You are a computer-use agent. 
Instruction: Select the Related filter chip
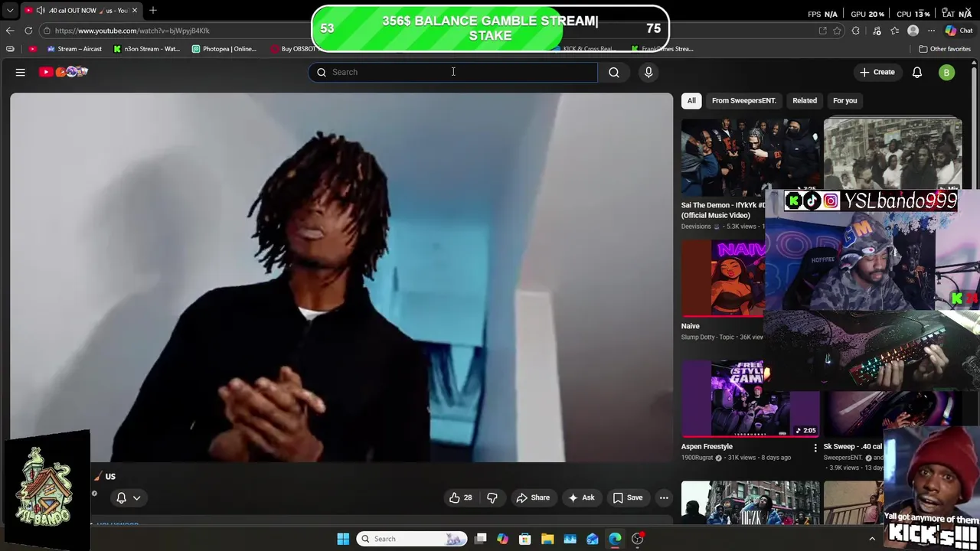tap(804, 100)
